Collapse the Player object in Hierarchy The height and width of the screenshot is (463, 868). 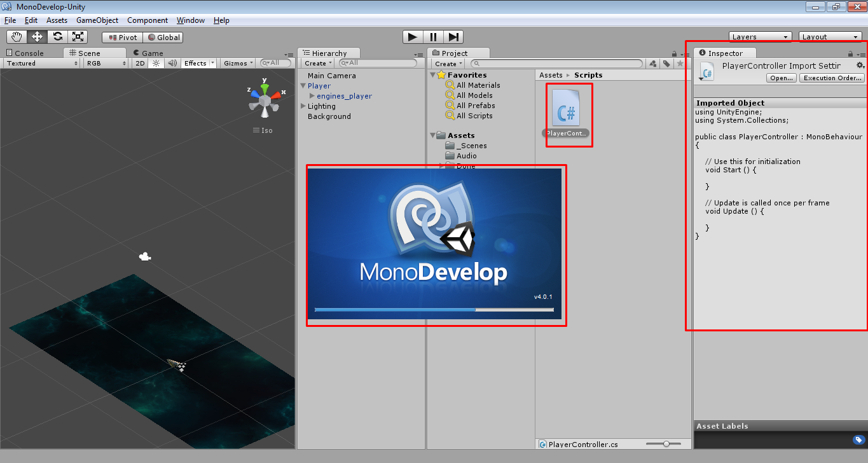coord(303,86)
